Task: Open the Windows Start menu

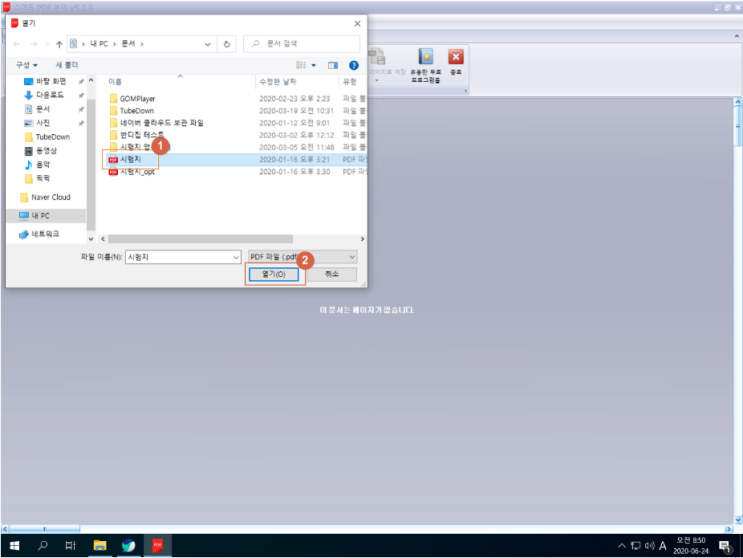Action: [x=15, y=546]
